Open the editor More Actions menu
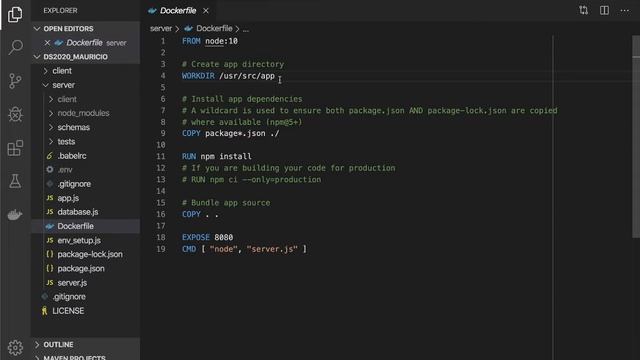Image resolution: width=640 pixels, height=360 pixels. click(x=625, y=11)
